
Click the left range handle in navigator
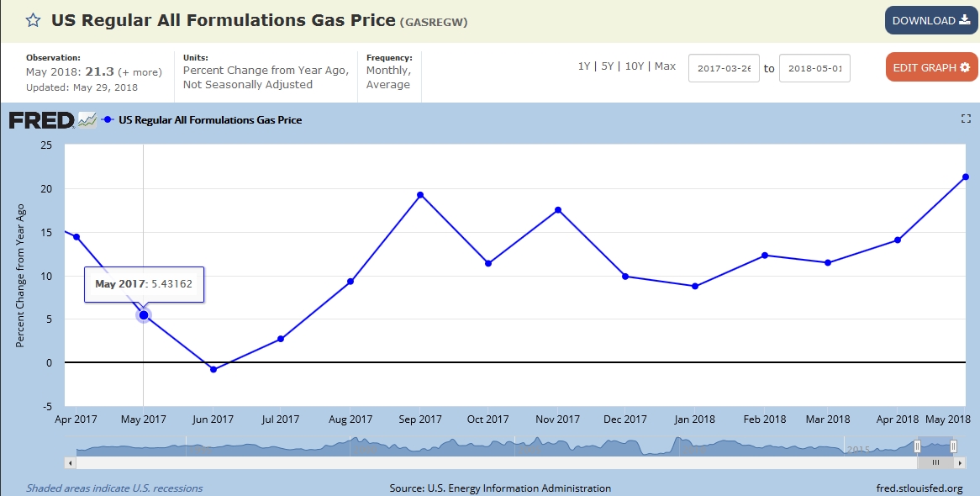918,446
